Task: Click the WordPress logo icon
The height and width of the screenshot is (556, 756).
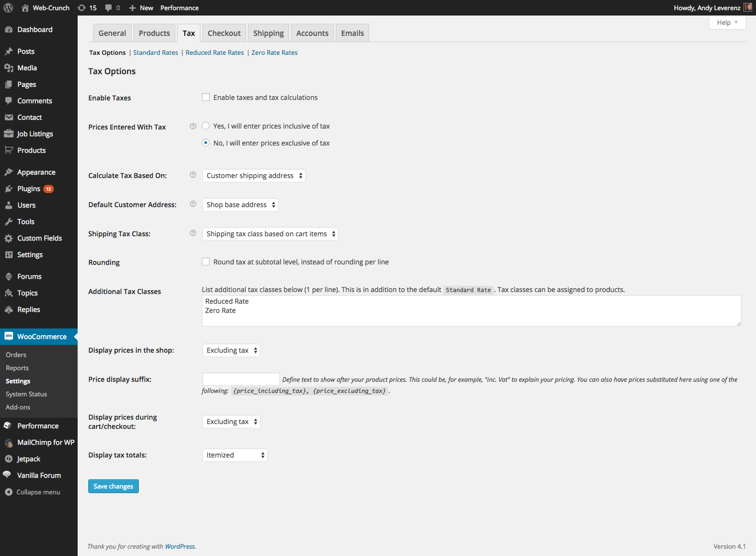Action: (x=8, y=8)
